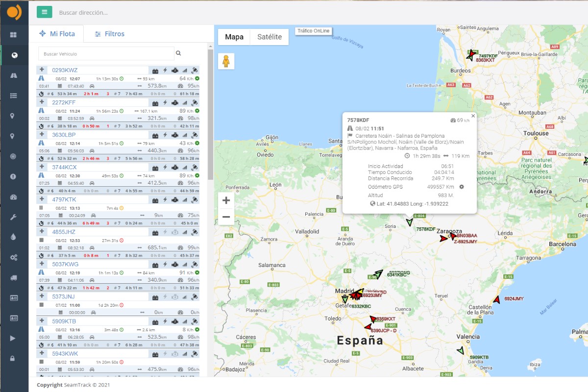The image size is (588, 392).
Task: Expand the 5373JNJ vehicle details
Action: 42,296
